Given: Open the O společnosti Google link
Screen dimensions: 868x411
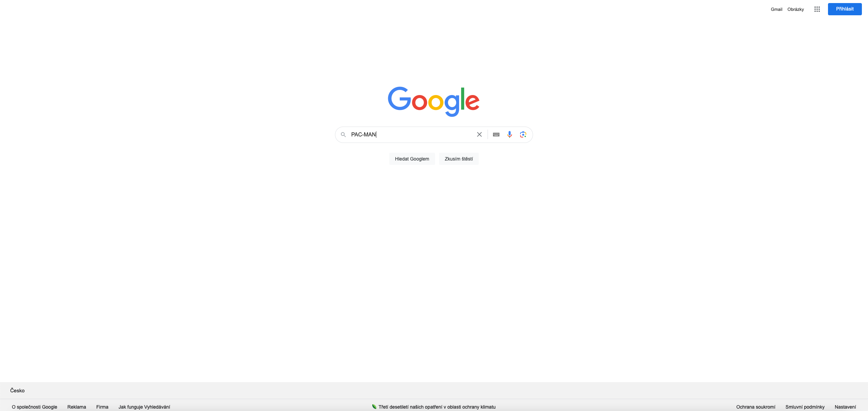Looking at the screenshot, I should tap(35, 407).
